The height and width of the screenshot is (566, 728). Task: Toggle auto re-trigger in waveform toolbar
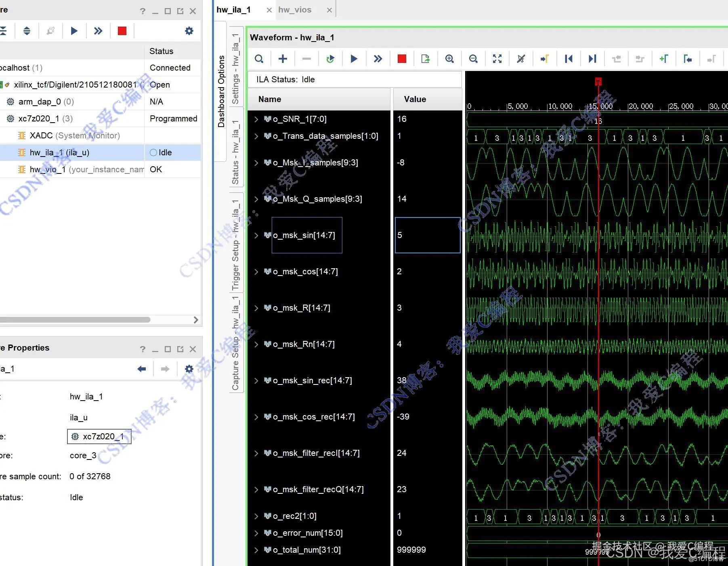point(330,59)
